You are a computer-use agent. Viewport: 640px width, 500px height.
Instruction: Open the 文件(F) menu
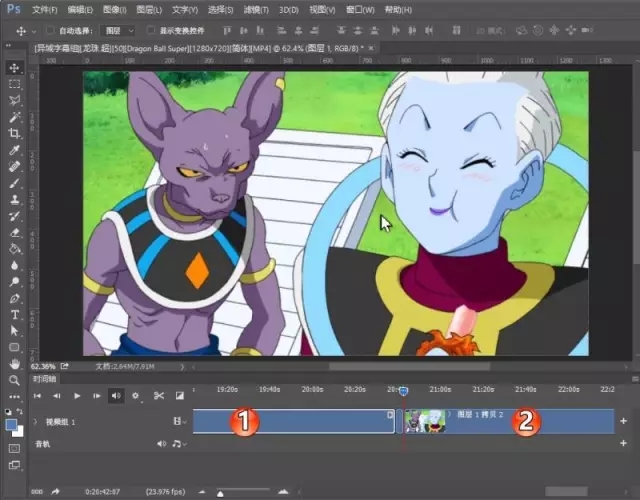pos(44,10)
